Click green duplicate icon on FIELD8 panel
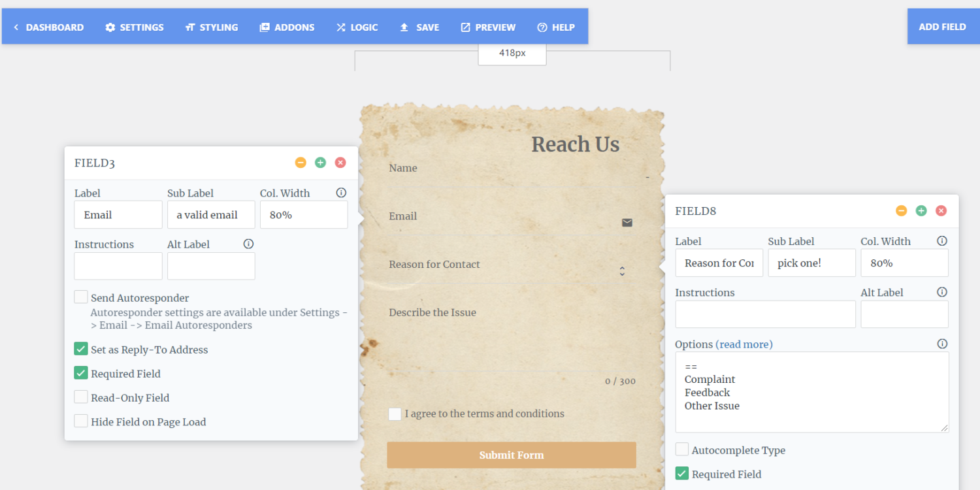The image size is (980, 490). (x=921, y=210)
